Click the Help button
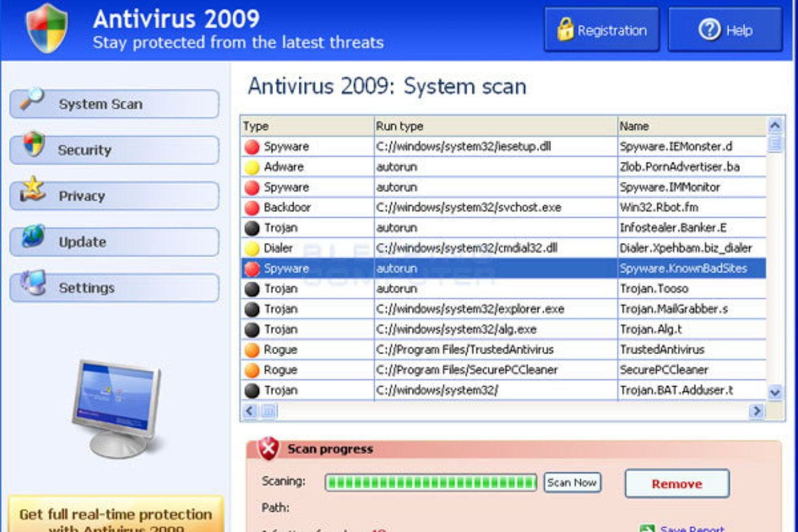Image resolution: width=798 pixels, height=532 pixels. point(725,29)
